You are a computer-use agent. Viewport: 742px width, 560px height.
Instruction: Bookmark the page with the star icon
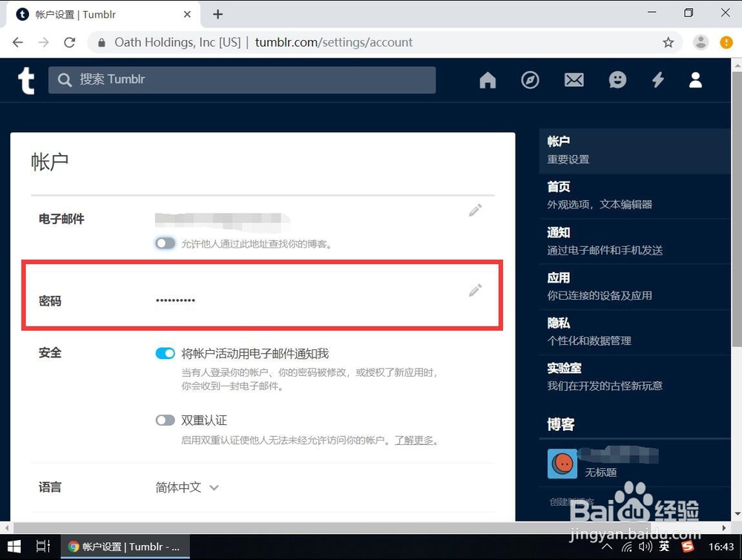pos(668,42)
